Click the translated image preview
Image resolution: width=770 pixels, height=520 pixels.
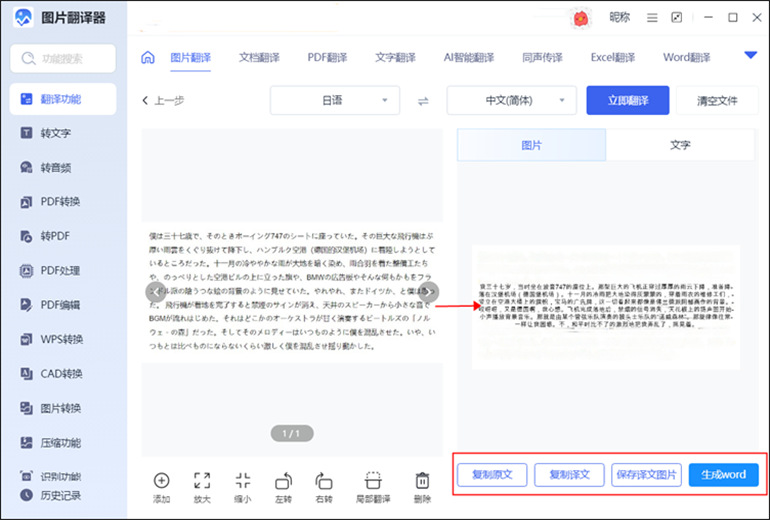click(x=606, y=307)
